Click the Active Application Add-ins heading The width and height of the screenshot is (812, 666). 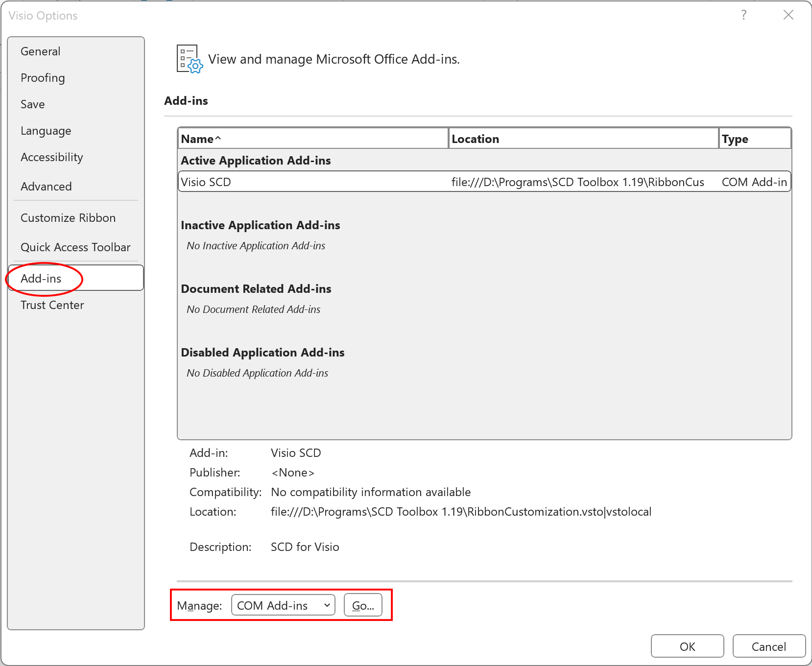[256, 161]
